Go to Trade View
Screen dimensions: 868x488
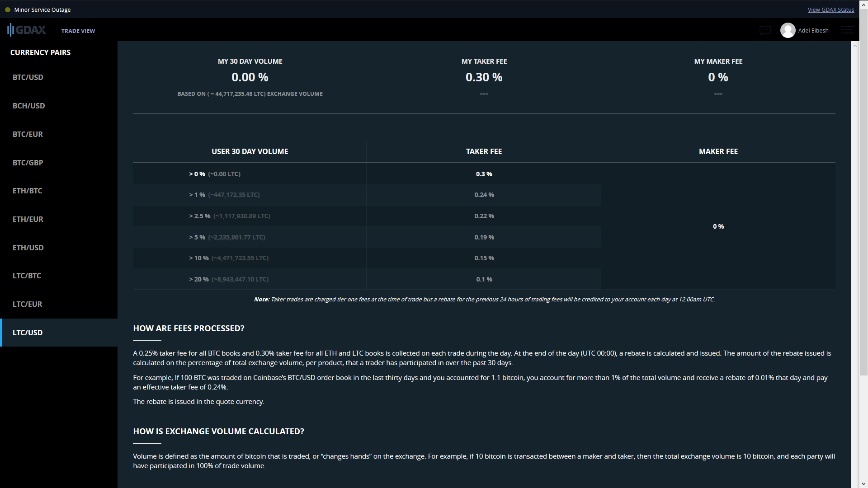coord(78,31)
